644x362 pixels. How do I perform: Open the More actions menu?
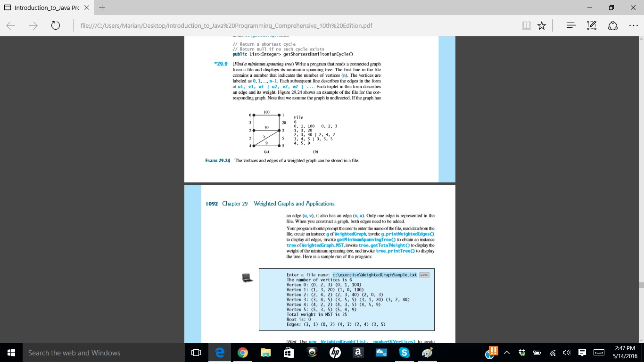click(x=634, y=25)
